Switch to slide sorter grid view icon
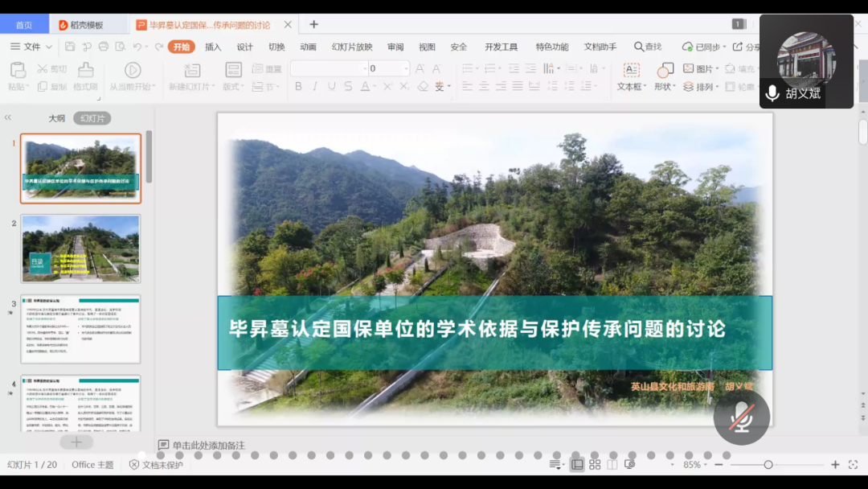868x489 pixels. [x=595, y=465]
